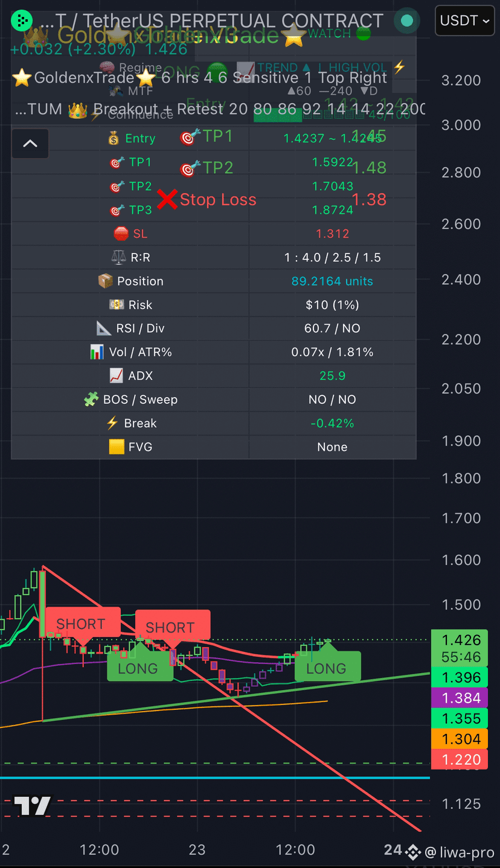
Task: Click the FVG row label
Action: point(140,447)
